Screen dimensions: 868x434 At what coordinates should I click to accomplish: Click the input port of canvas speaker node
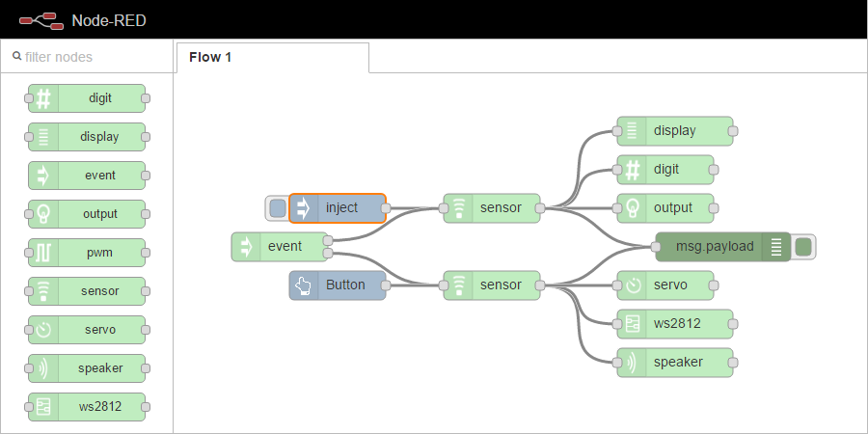[617, 363]
